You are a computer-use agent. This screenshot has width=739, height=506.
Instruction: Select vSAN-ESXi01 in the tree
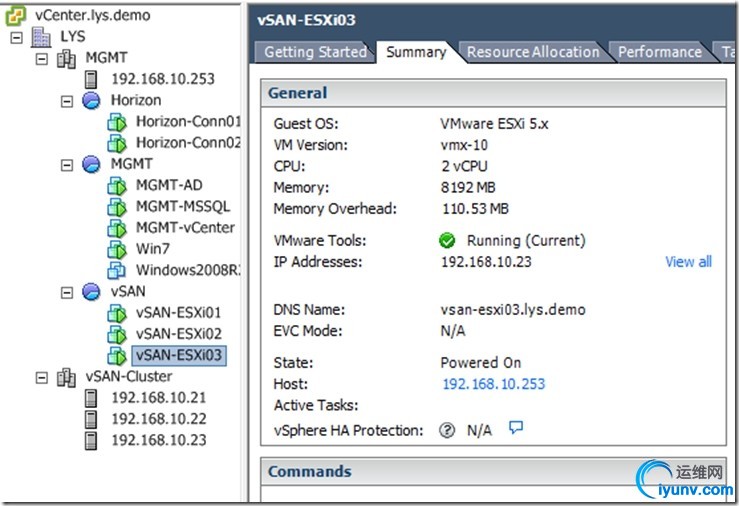click(178, 313)
